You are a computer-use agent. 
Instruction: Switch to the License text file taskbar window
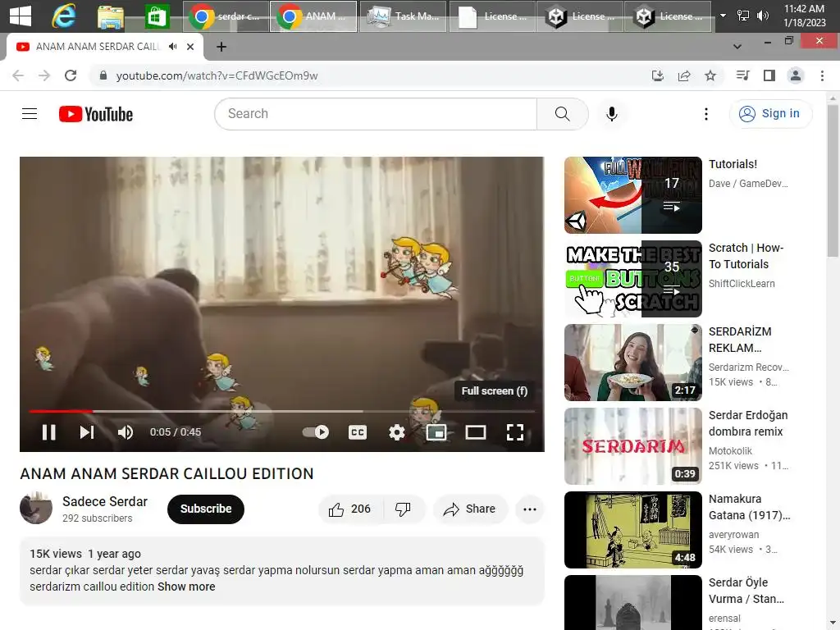[x=492, y=16]
